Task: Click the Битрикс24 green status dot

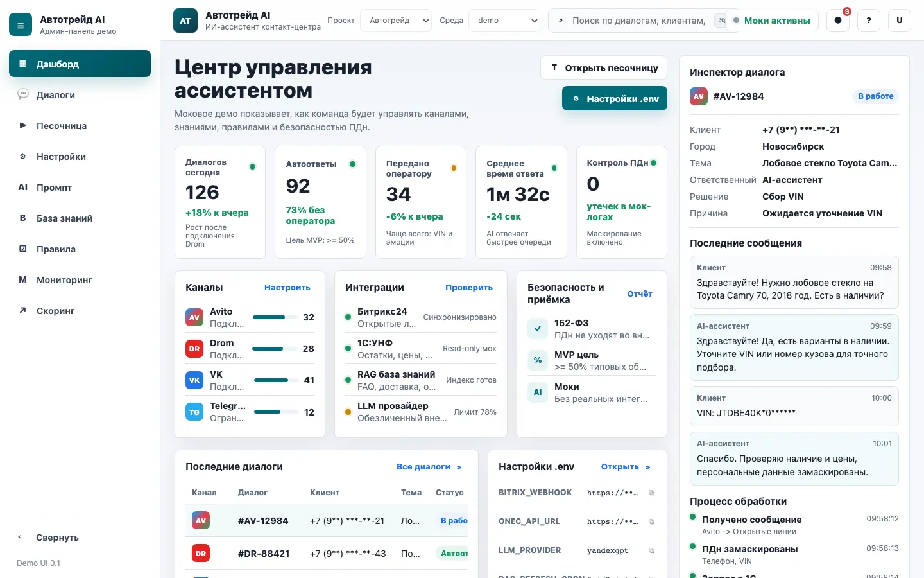Action: (x=348, y=317)
